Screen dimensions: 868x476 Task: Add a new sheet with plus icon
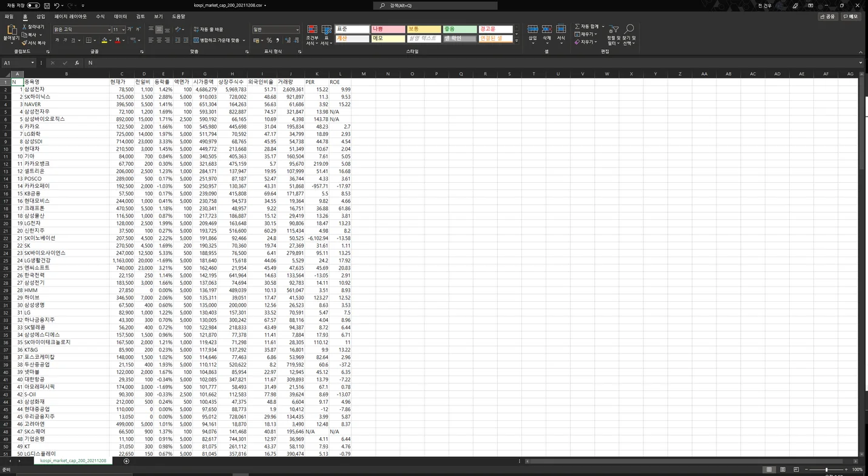tap(126, 461)
